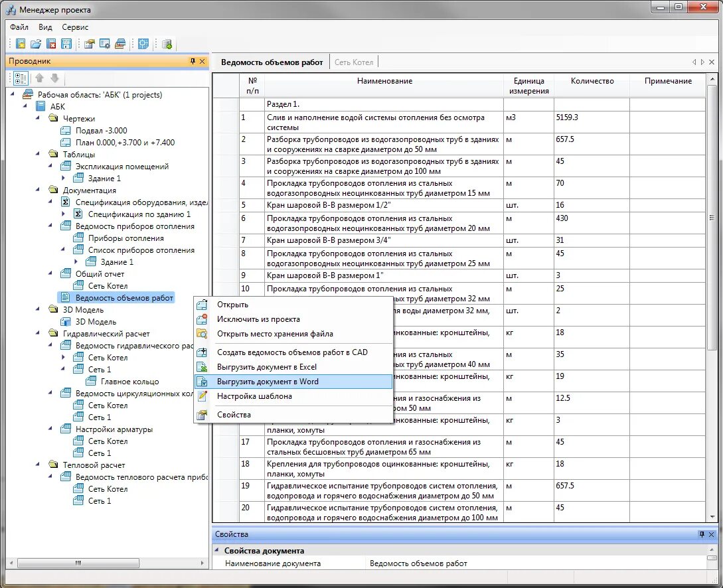Expand the Спецификация по зданию 1 node
Screen dimensions: 723x588
pyautogui.click(x=64, y=214)
